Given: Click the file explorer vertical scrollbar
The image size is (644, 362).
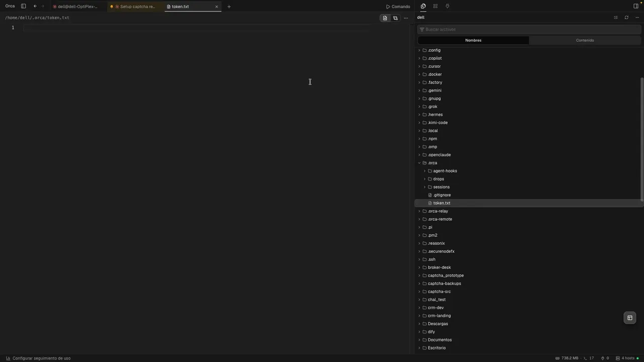Looking at the screenshot, I should click(x=641, y=139).
